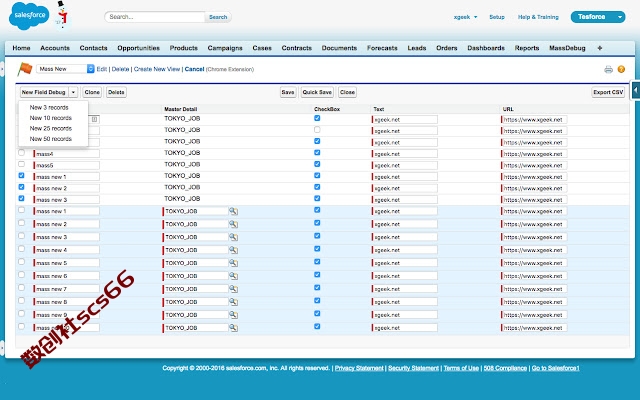Toggle CheckBox column for mass5 row
This screenshot has height=400, width=640.
click(x=317, y=164)
